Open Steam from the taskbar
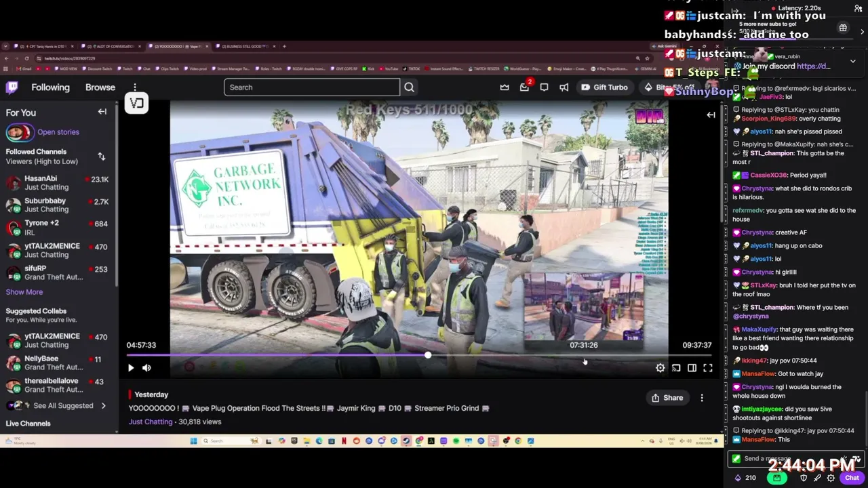Image resolution: width=868 pixels, height=488 pixels. [406, 441]
